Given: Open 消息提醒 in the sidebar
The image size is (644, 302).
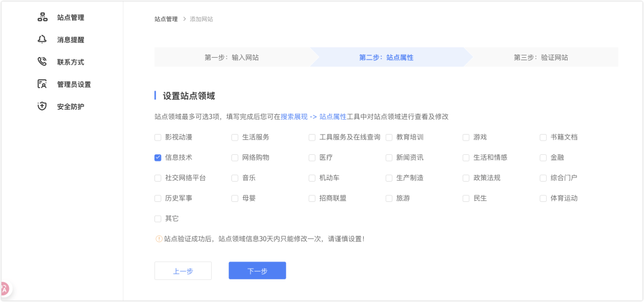Looking at the screenshot, I should 70,40.
